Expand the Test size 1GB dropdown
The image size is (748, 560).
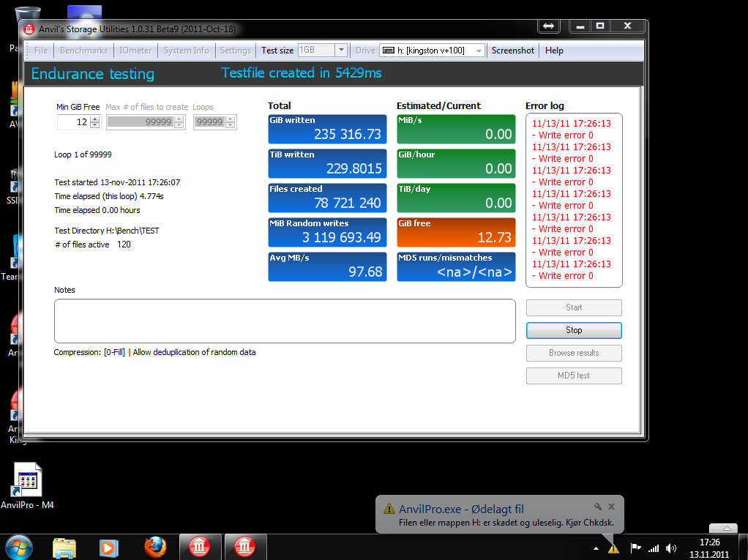tap(340, 50)
